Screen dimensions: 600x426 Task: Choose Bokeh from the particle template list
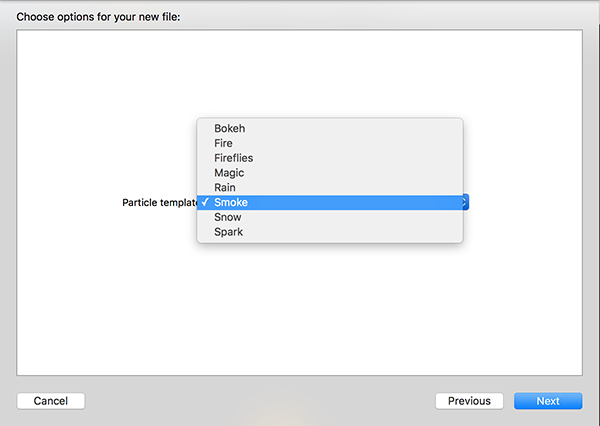[330, 128]
